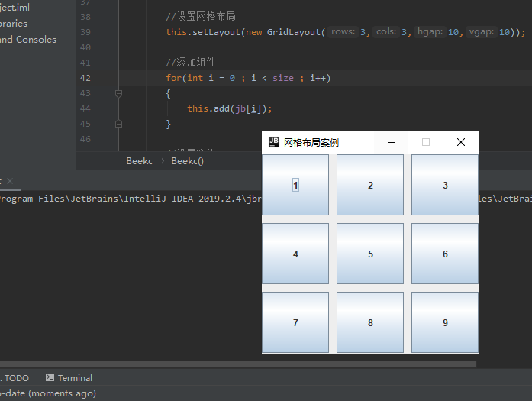Click the 'rows:' parameter hint
Image resolution: width=532 pixels, height=401 pixels.
coord(343,32)
